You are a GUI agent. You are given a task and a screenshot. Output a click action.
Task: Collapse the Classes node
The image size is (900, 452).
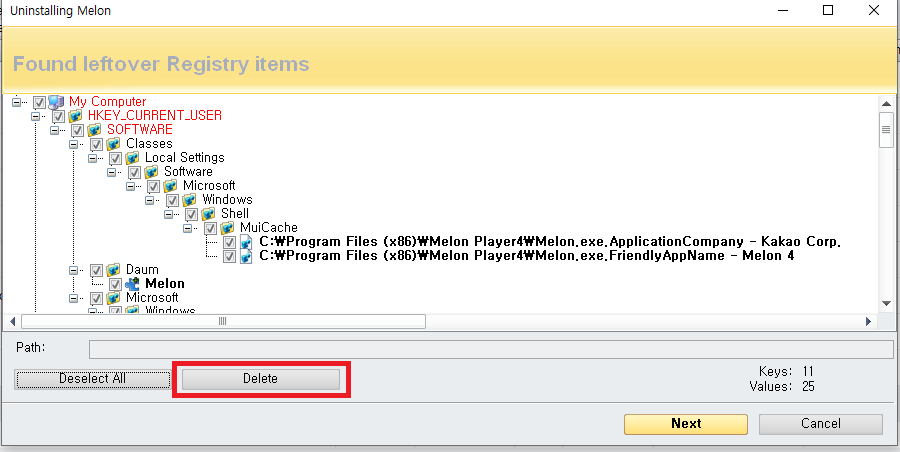tap(73, 144)
